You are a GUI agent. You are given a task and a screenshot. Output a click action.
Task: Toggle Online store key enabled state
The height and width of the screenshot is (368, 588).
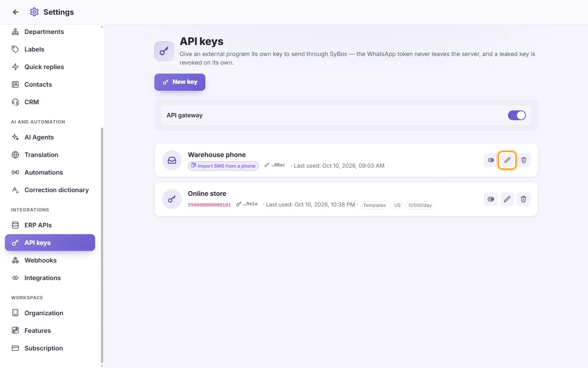pos(491,199)
